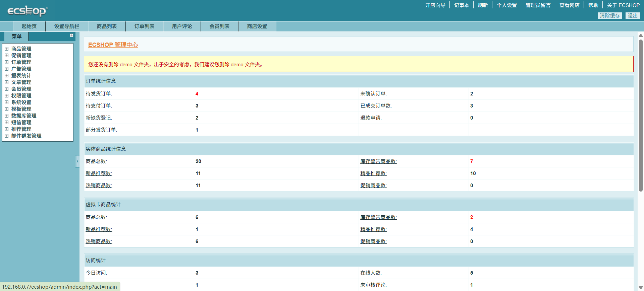Open the 邮件群发管理 menu item
The width and height of the screenshot is (644, 291).
[x=26, y=136]
